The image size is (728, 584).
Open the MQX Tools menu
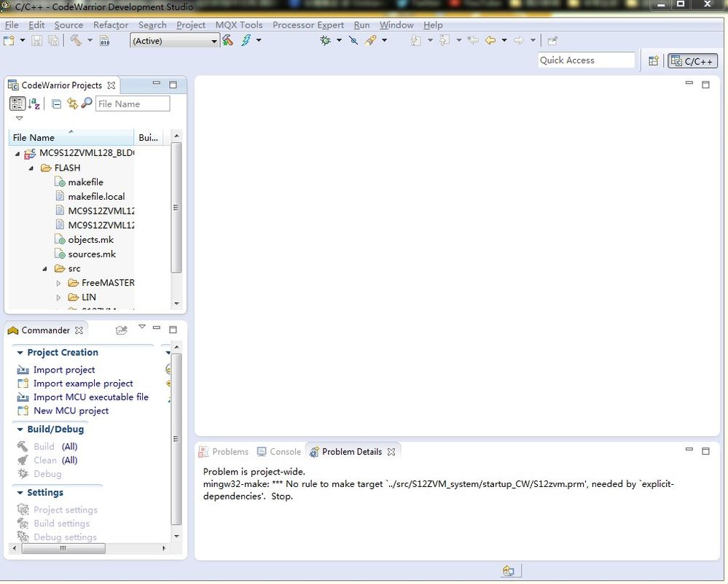coord(238,25)
